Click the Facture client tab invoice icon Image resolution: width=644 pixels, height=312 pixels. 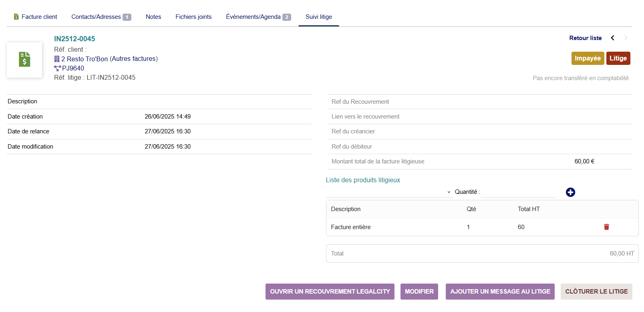pos(16,17)
